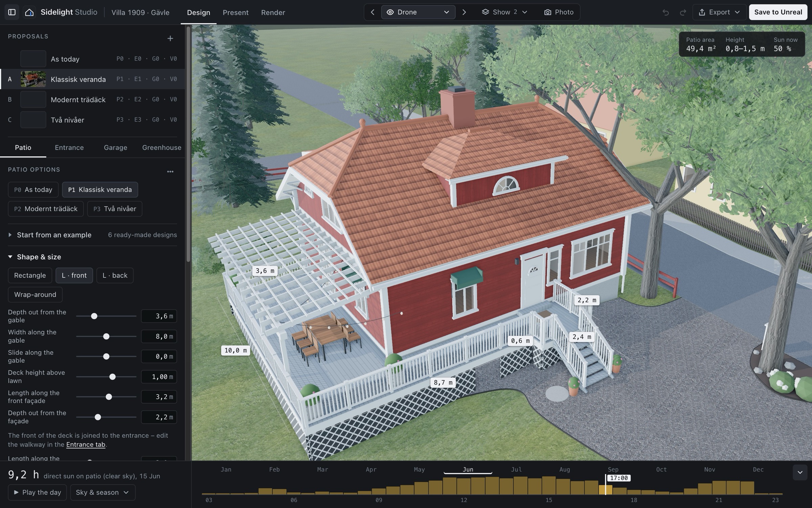Open the Show layers dropdown
Screen dimensions: 812x508
click(x=505, y=12)
